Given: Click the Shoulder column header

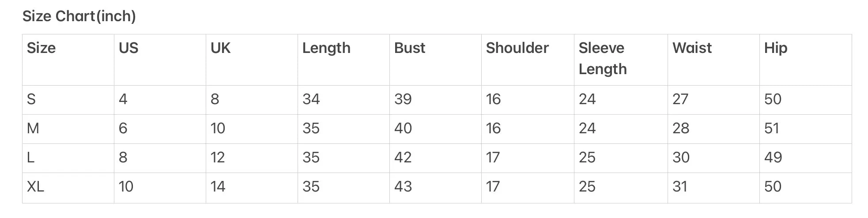Looking at the screenshot, I should [517, 48].
